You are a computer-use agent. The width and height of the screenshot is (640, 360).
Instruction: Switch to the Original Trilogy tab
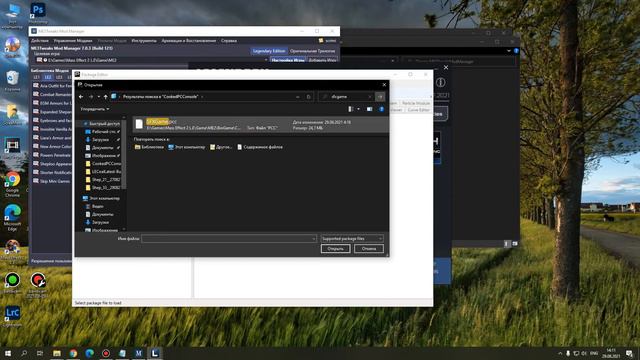pyautogui.click(x=312, y=51)
